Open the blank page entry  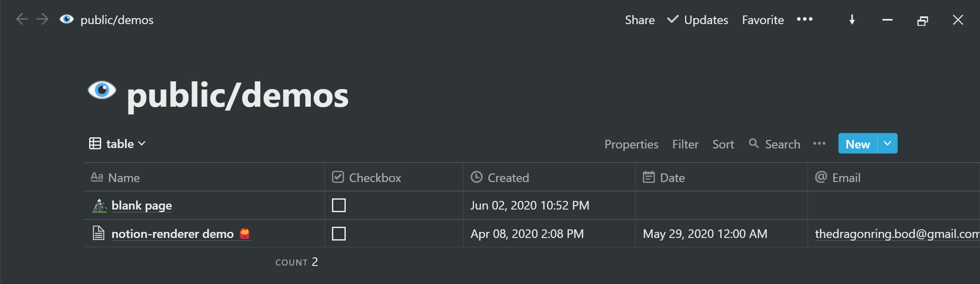pos(142,205)
